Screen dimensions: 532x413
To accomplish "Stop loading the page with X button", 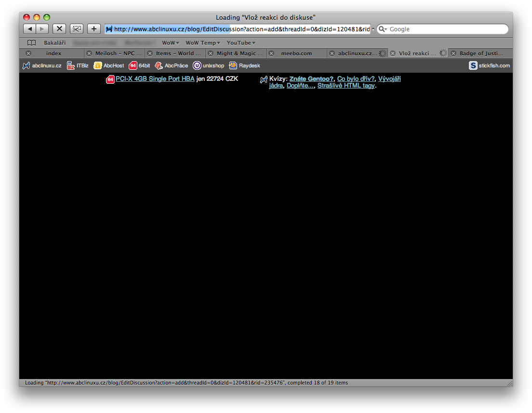I will coord(59,29).
